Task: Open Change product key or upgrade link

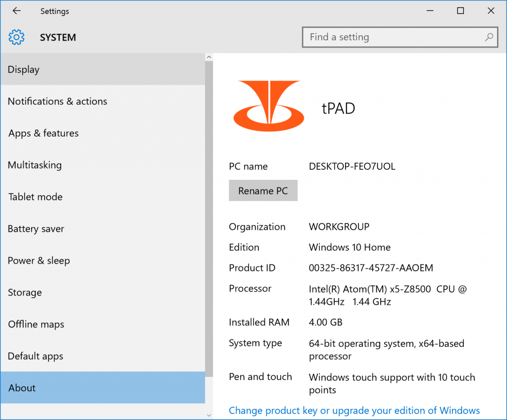Action: (355, 410)
